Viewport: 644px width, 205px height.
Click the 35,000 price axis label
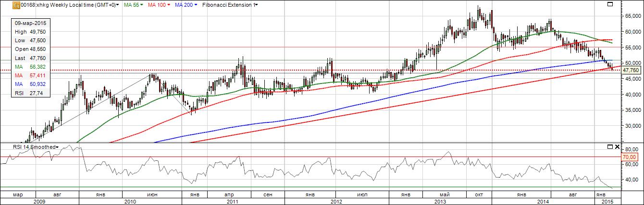[632, 110]
